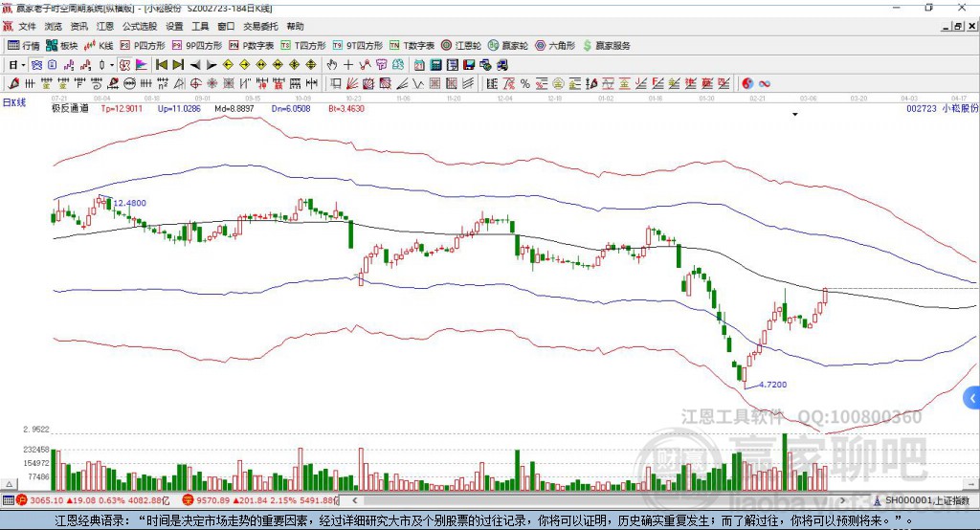Select the red pencil drawing tool
The width and height of the screenshot is (980, 530).
(13, 84)
